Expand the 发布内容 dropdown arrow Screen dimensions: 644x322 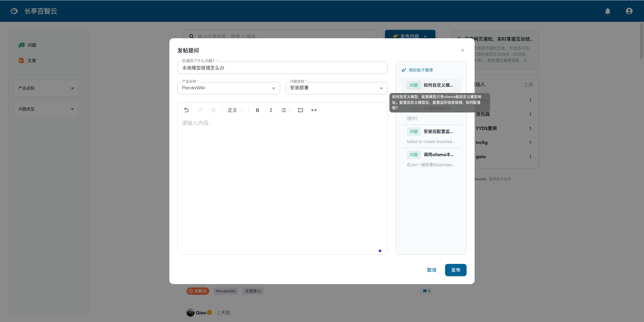pyautogui.click(x=426, y=36)
